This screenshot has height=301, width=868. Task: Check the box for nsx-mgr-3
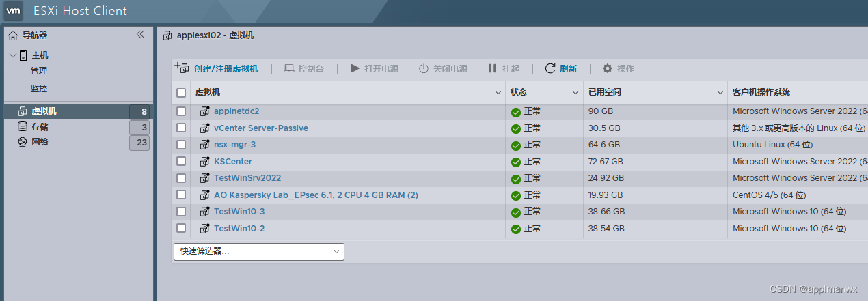(181, 145)
